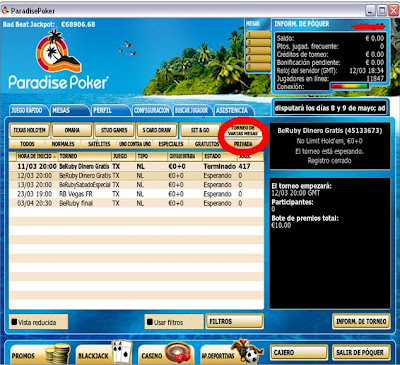The height and width of the screenshot is (365, 400).
Task: Open the FILTROS button
Action: 234,321
